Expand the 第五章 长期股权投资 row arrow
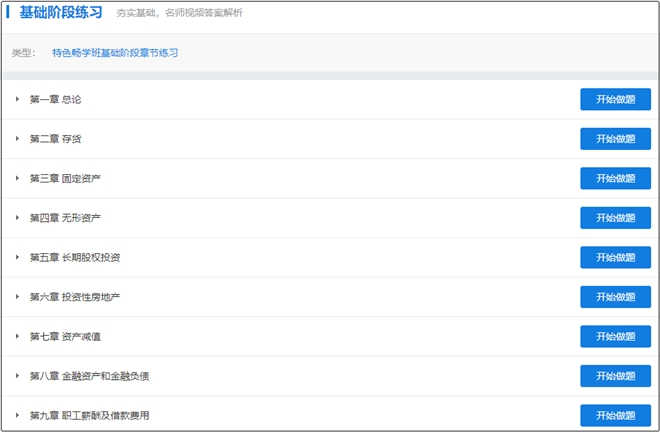The width and height of the screenshot is (660, 432). [17, 257]
